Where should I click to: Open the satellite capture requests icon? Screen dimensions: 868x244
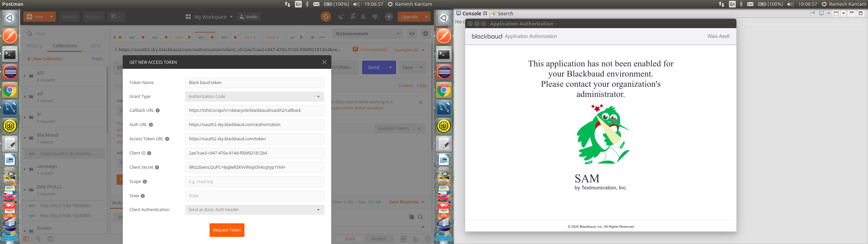click(x=341, y=17)
